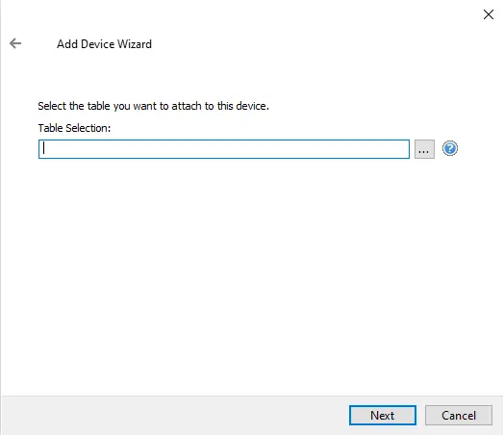Dismiss the dialog with the X icon
504x435 pixels.
(489, 14)
